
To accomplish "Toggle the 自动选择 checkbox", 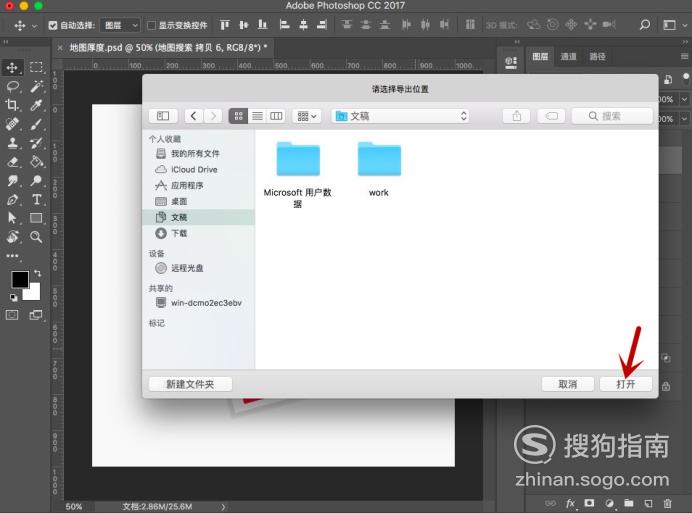I will point(53,26).
